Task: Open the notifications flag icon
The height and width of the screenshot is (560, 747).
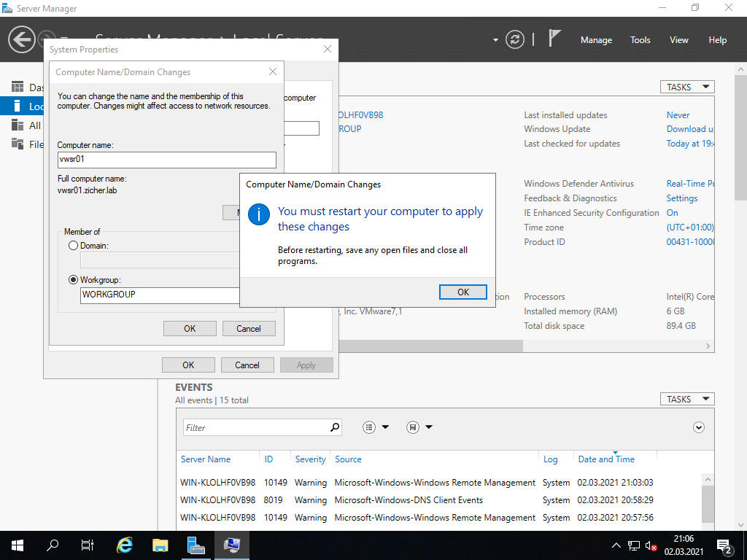Action: click(554, 39)
